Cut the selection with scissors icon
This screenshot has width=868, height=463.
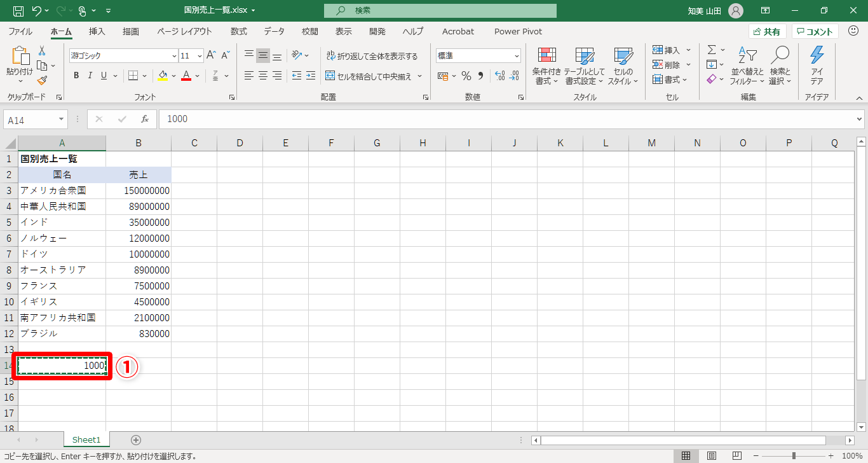(x=42, y=51)
